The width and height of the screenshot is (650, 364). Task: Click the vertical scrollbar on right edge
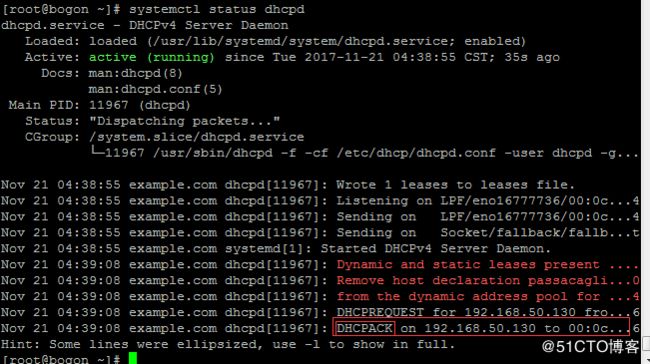tap(646, 182)
